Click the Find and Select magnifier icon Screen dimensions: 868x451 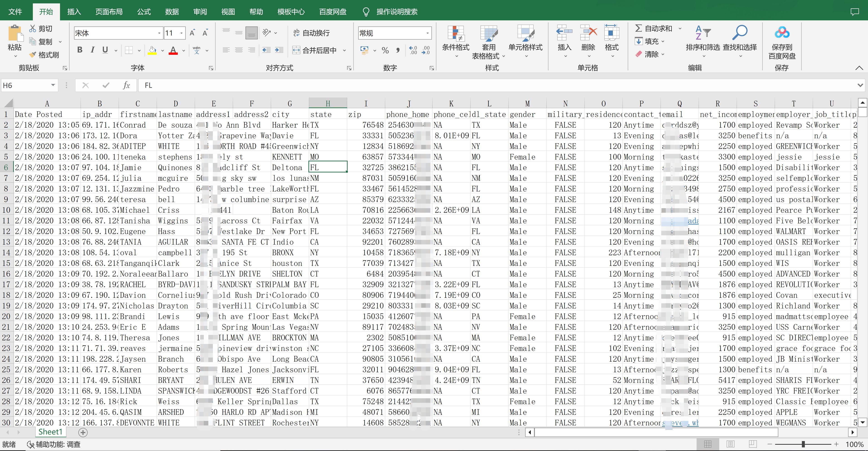(740, 33)
